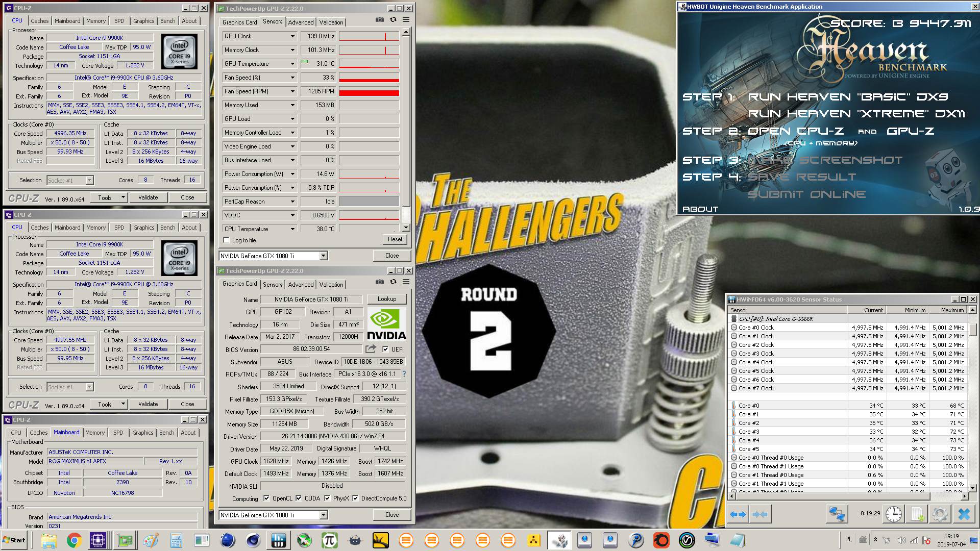
Task: Click HWiNFO remote network monitors icon
Action: tap(837, 514)
